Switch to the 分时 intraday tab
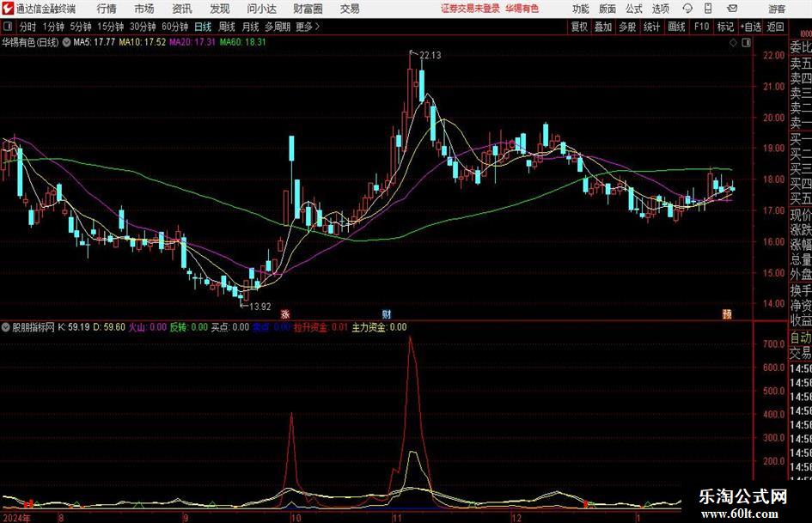 click(27, 27)
